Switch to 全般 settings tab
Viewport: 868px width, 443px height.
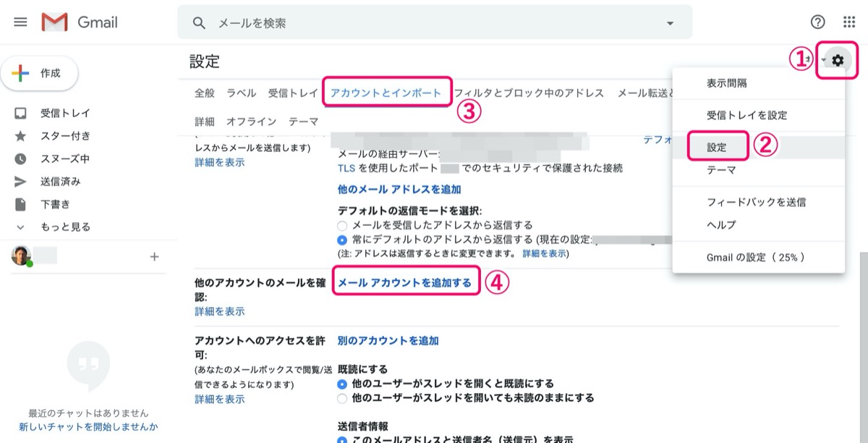[205, 93]
